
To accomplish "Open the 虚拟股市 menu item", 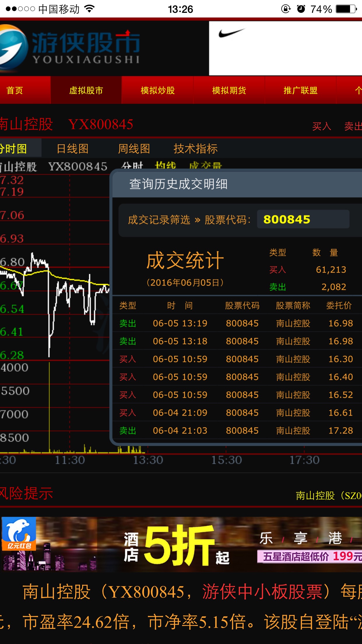I will 86,90.
